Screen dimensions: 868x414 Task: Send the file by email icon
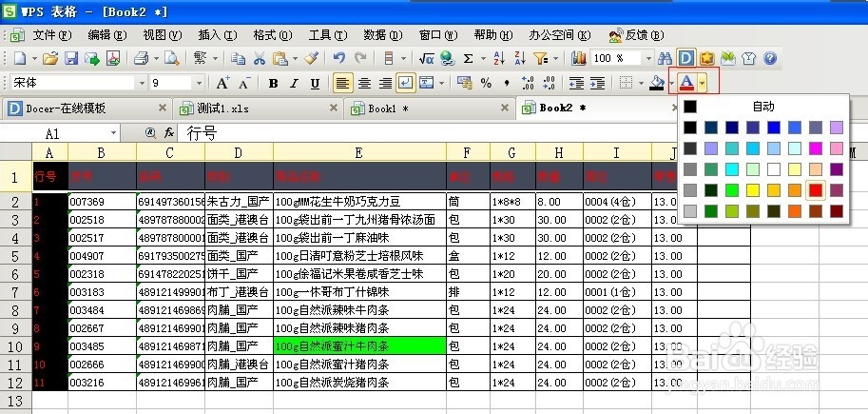92,58
